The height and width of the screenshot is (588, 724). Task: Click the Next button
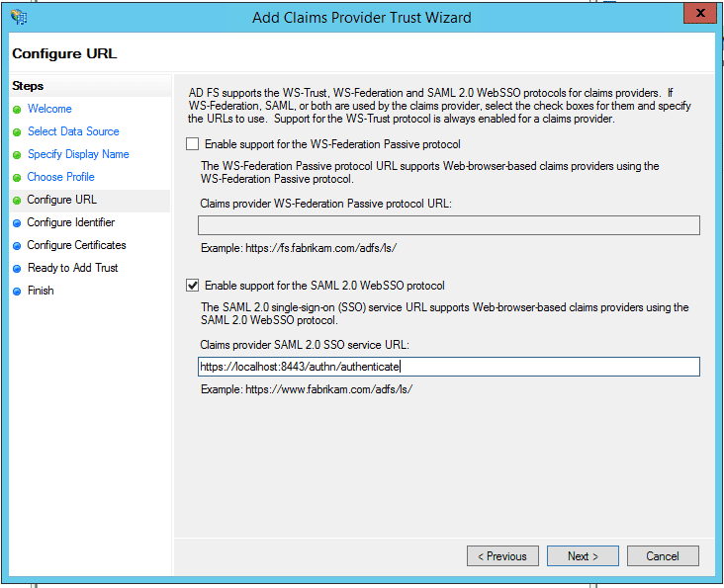tap(583, 556)
